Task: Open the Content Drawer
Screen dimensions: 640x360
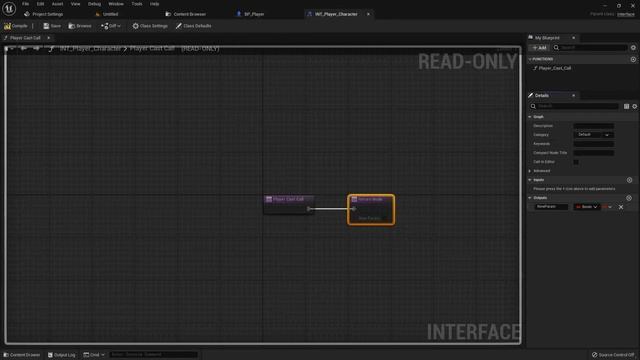Action: click(22, 355)
